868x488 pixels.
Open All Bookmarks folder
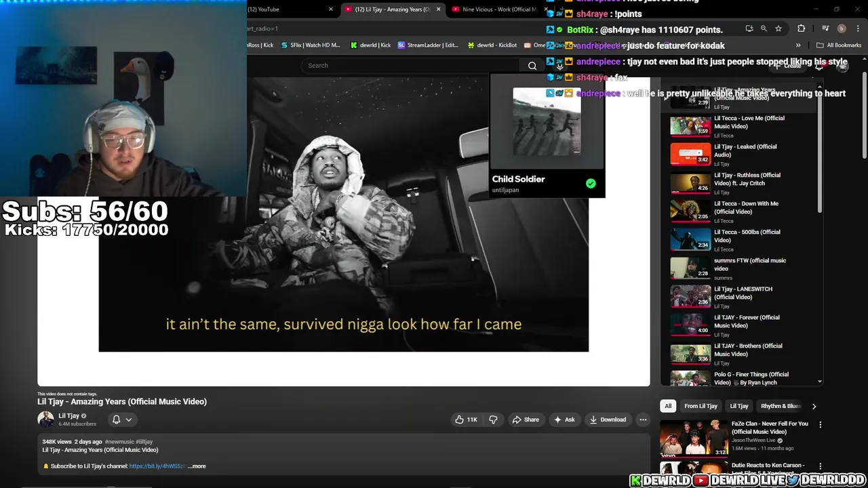point(839,45)
